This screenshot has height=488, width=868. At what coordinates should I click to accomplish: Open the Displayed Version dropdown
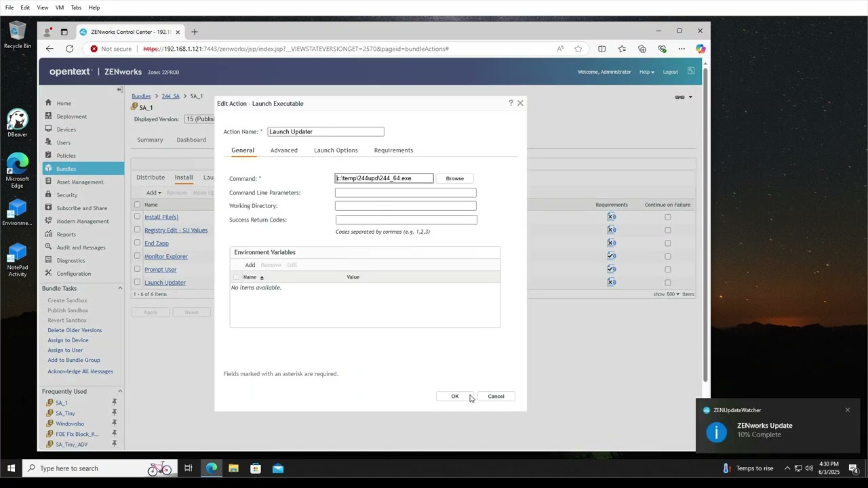pyautogui.click(x=200, y=119)
